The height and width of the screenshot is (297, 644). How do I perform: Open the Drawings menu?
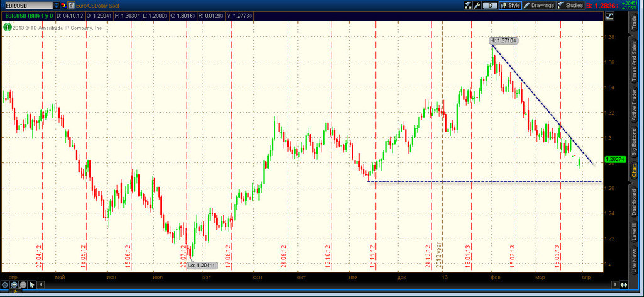(539, 5)
